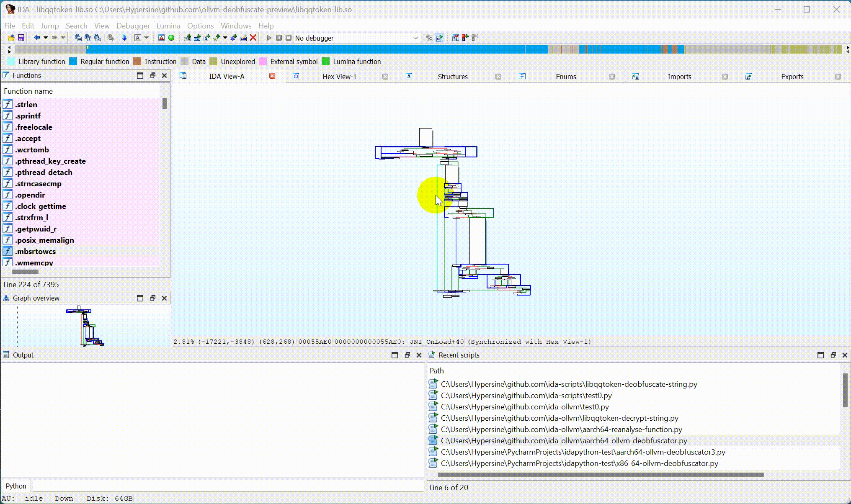851x504 pixels.
Task: Open the Debugger menu
Action: click(133, 26)
